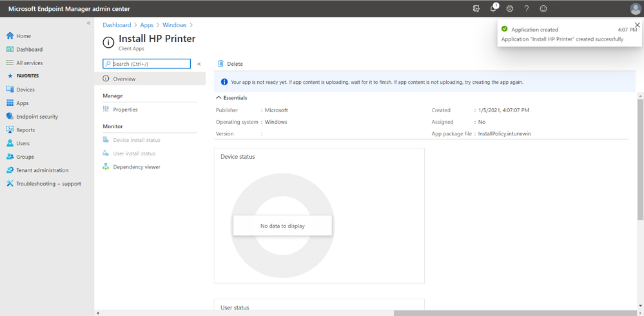The width and height of the screenshot is (644, 316).
Task: Click the Endpoint security shield icon
Action: tap(10, 116)
